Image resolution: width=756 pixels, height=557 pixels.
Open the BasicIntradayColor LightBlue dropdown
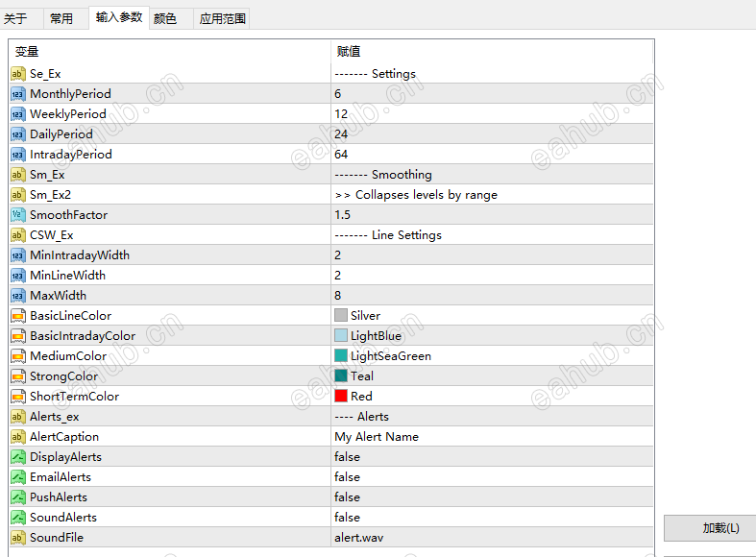(x=376, y=336)
